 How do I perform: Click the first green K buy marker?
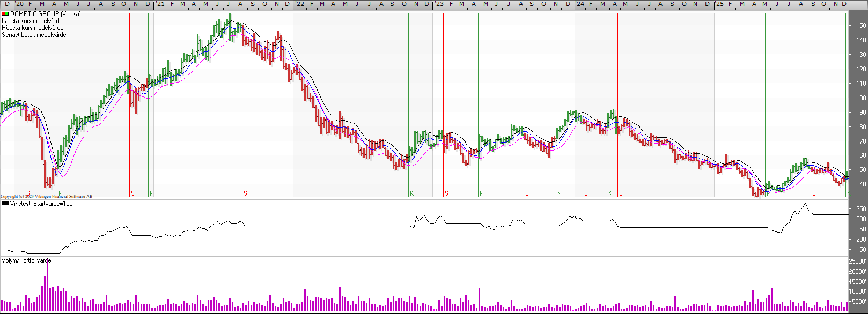[x=60, y=193]
